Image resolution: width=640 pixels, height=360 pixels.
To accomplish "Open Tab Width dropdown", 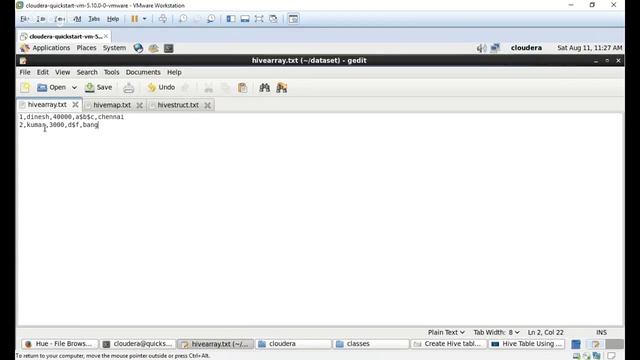I will coord(496,332).
